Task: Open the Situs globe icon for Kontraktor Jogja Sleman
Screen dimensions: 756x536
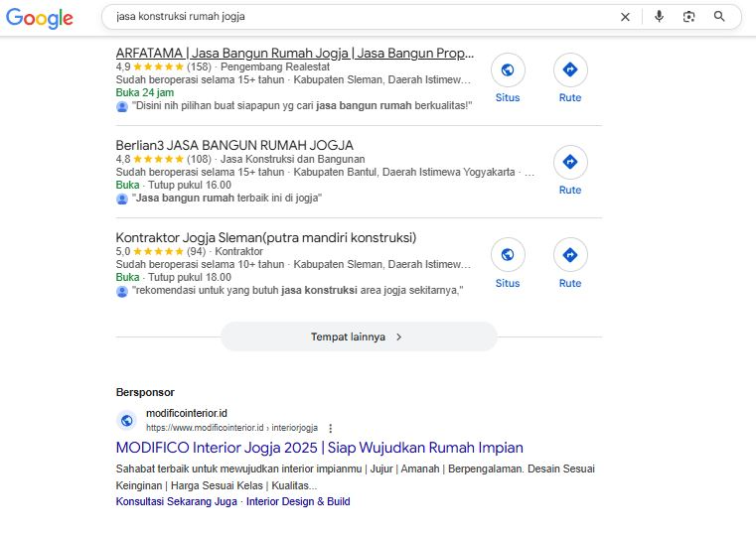Action: click(x=508, y=255)
